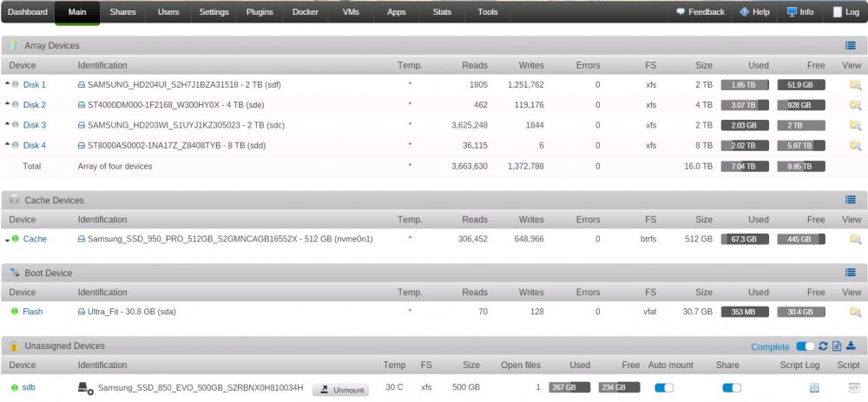The image size is (868, 402).
Task: Open the script editor icon for sdb
Action: click(855, 388)
